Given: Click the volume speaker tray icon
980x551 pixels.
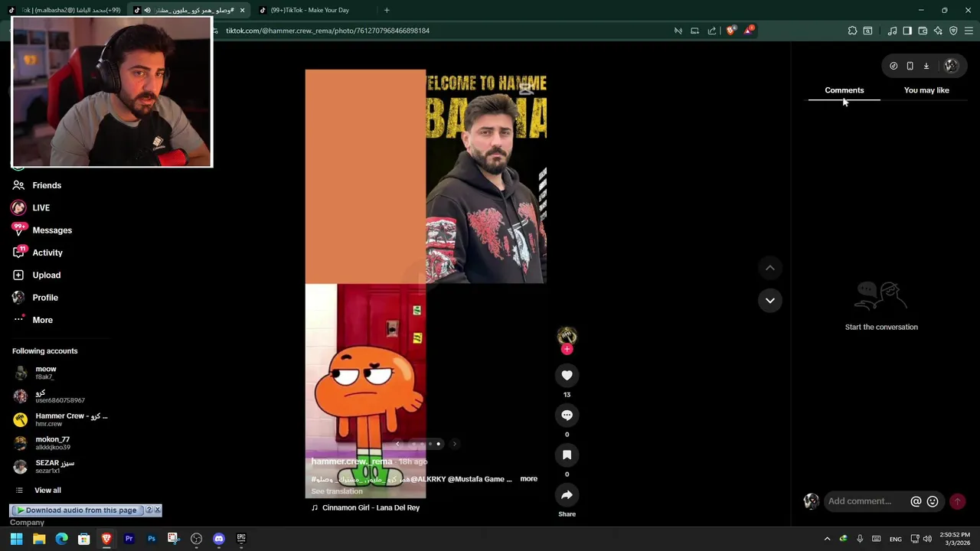Looking at the screenshot, I should point(927,539).
